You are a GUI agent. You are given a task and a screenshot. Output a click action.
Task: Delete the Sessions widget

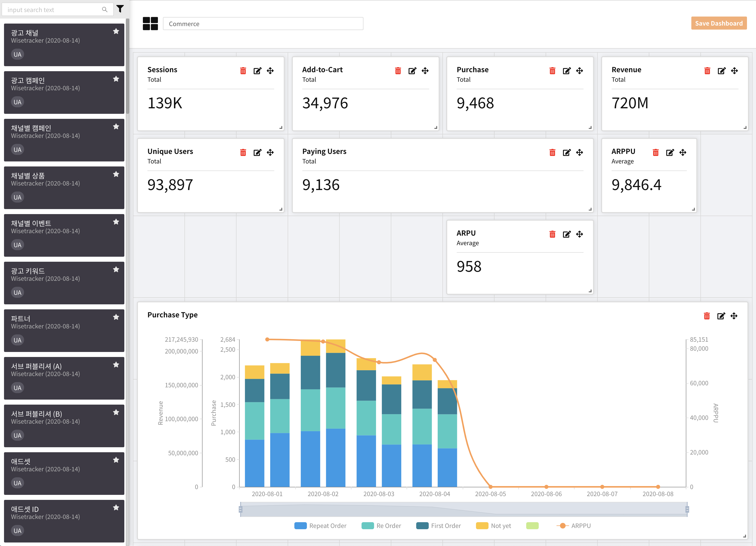[x=243, y=71]
